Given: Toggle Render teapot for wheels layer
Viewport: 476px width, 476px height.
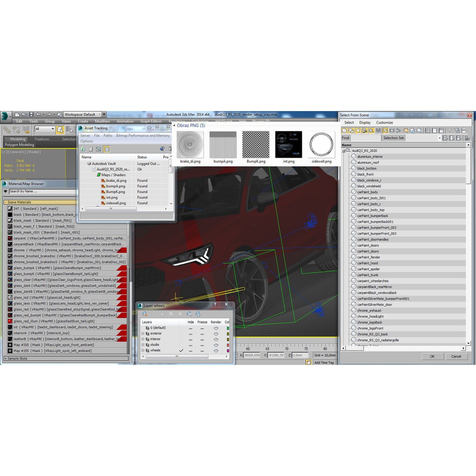Looking at the screenshot, I should 216,351.
